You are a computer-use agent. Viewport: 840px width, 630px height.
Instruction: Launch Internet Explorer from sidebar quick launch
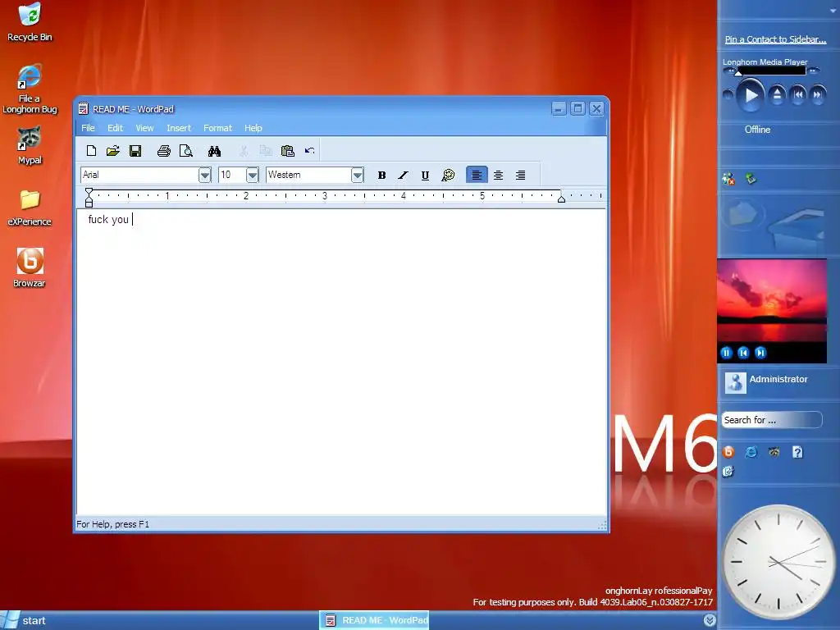751,452
